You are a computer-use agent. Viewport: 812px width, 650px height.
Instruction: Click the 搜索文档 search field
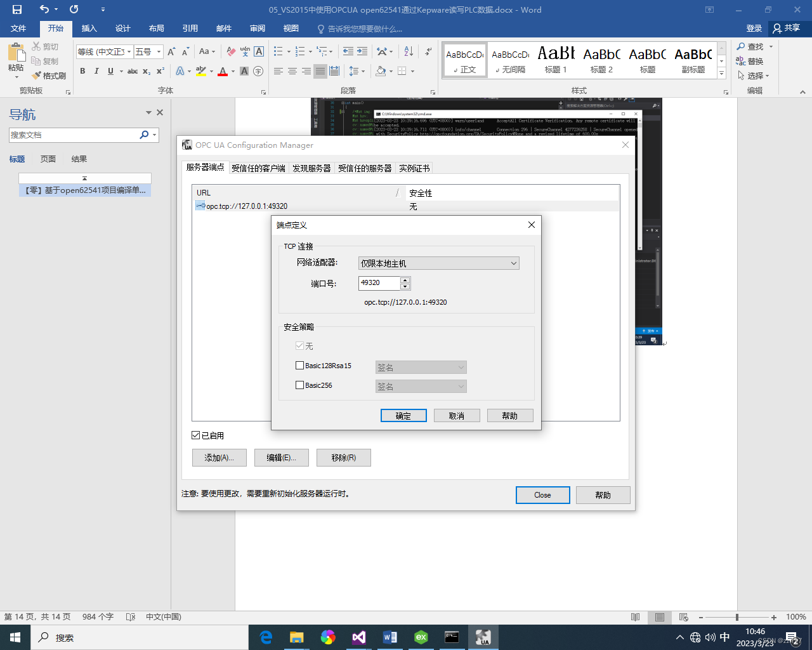74,135
